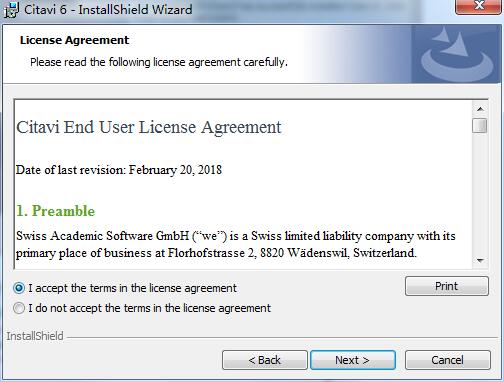Click the scrollbar up arrow in license box
This screenshot has height=382, width=504.
480,109
